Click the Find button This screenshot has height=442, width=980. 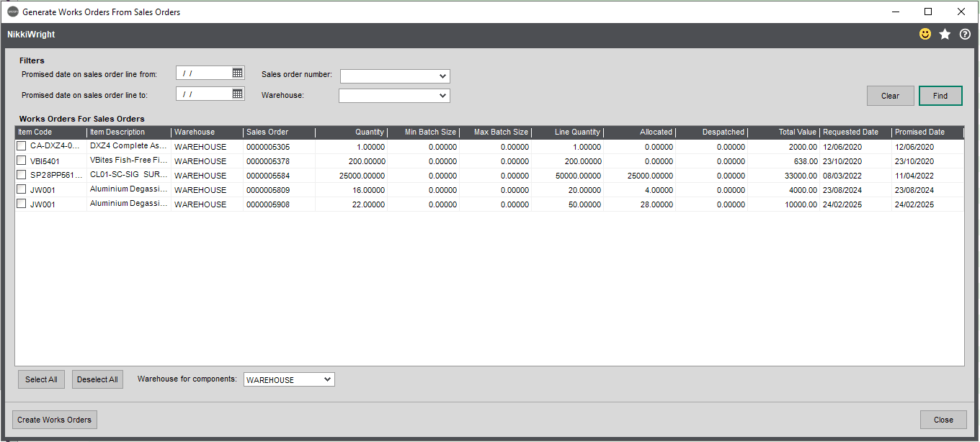coord(940,96)
